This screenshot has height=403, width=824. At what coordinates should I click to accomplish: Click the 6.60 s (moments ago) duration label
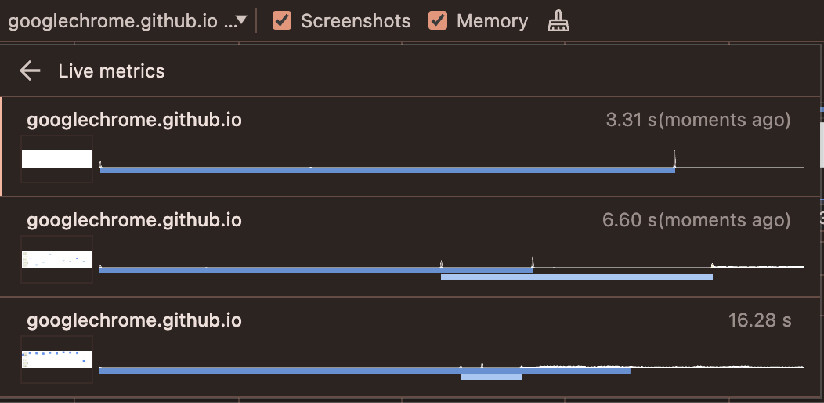696,220
